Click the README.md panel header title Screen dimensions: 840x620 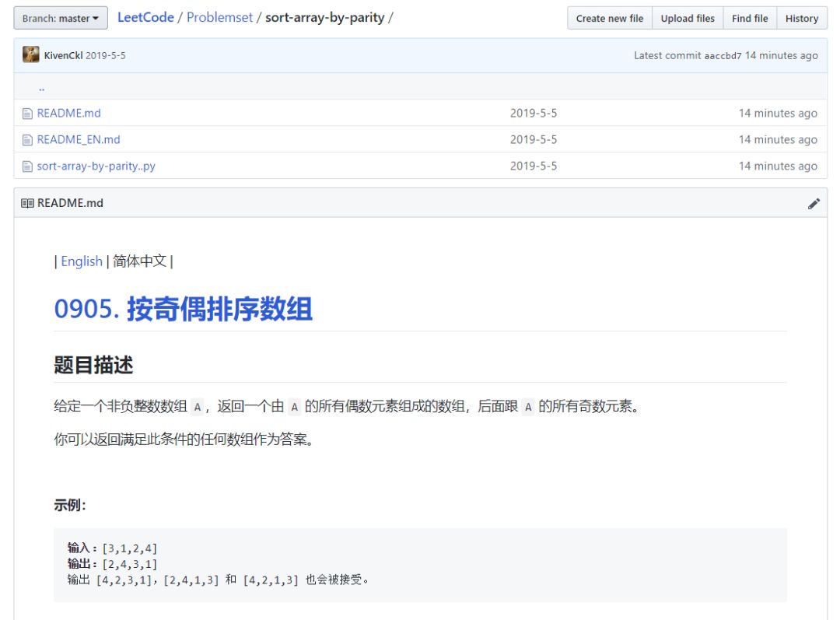pos(70,203)
